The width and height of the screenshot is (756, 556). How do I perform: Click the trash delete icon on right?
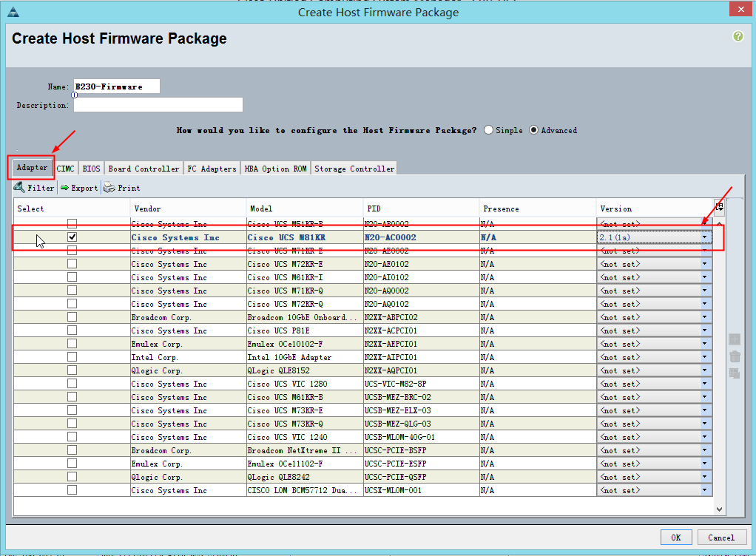coord(735,356)
